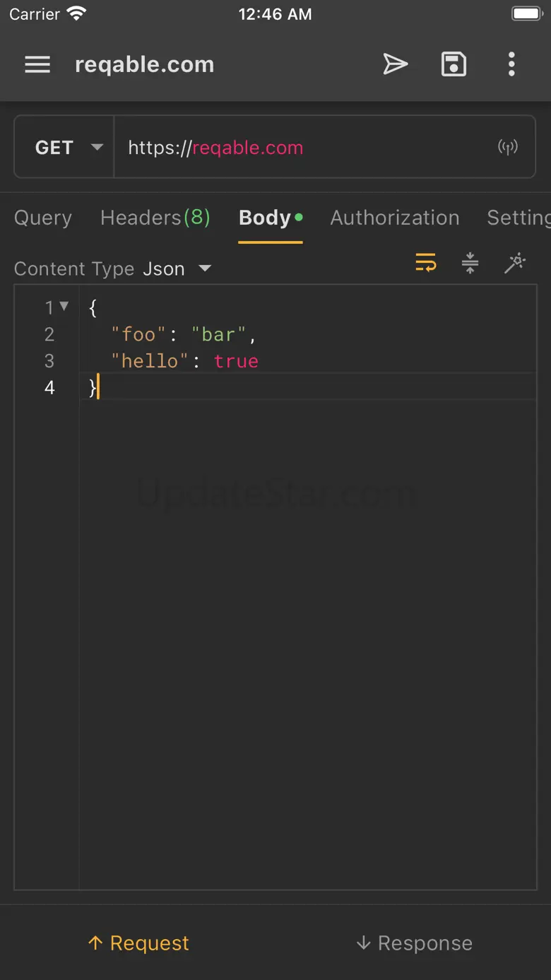Collapse the JSON with compress icon
The height and width of the screenshot is (980, 551).
(x=470, y=264)
